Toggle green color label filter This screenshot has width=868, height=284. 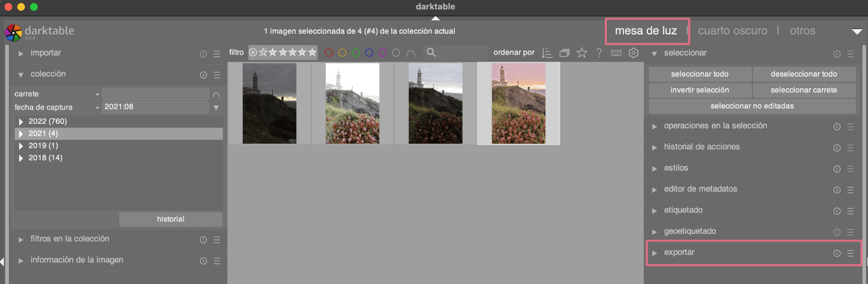[x=356, y=53]
